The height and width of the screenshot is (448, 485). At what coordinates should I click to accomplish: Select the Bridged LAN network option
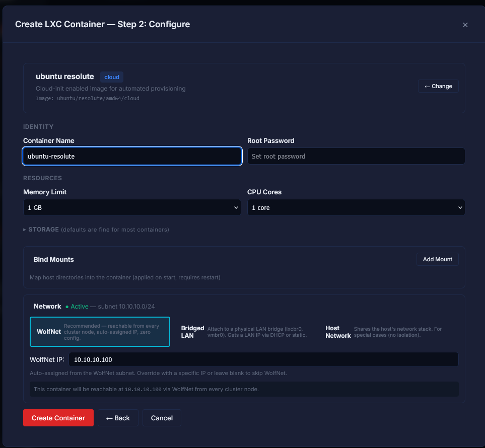[x=244, y=332]
